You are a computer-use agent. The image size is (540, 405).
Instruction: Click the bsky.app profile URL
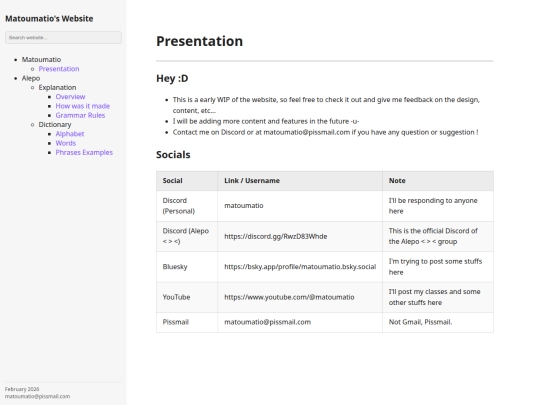[300, 267]
